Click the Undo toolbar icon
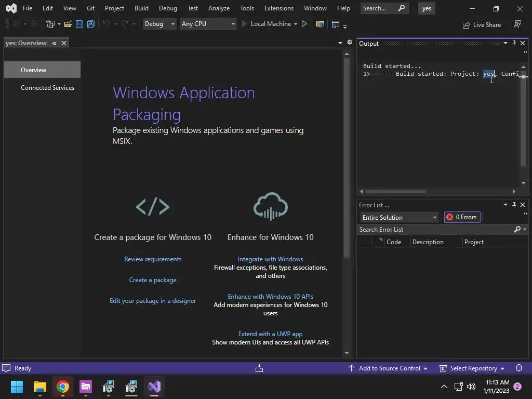The height and width of the screenshot is (399, 532). pyautogui.click(x=106, y=24)
